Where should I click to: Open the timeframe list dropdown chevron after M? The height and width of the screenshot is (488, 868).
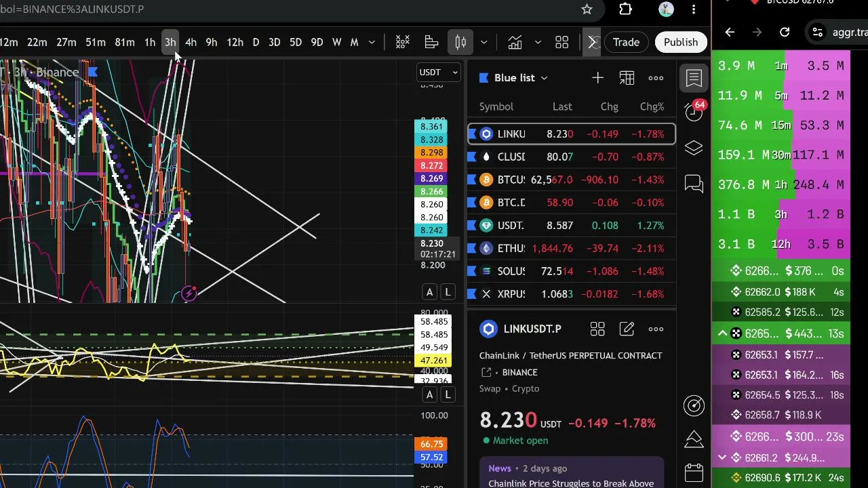(x=372, y=42)
